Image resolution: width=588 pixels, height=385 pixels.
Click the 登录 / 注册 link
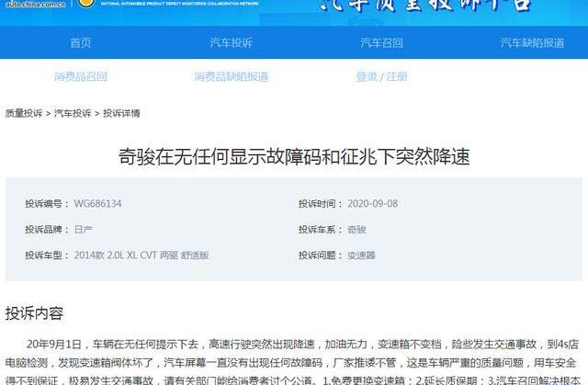[382, 76]
